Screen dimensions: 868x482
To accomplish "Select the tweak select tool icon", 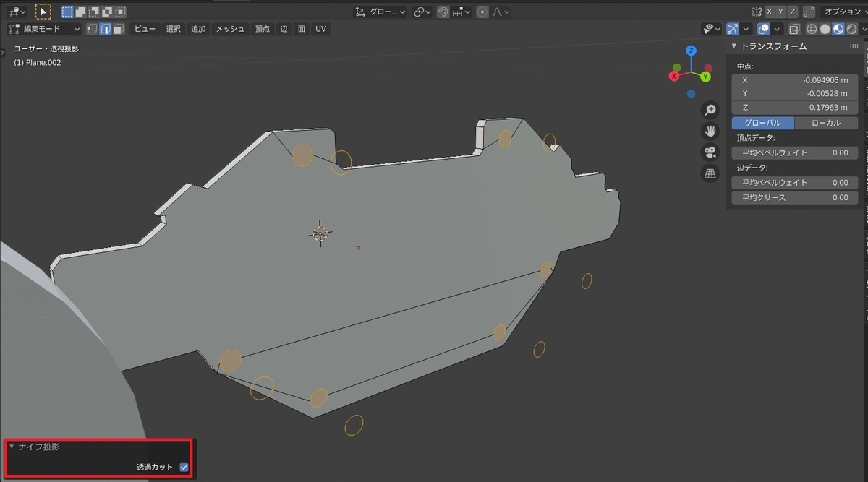I will click(43, 12).
